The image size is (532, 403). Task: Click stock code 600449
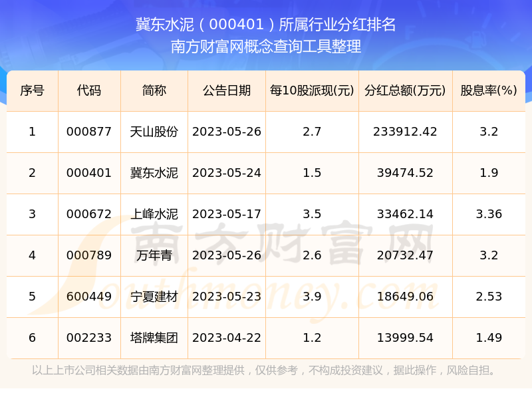pyautogui.click(x=89, y=297)
